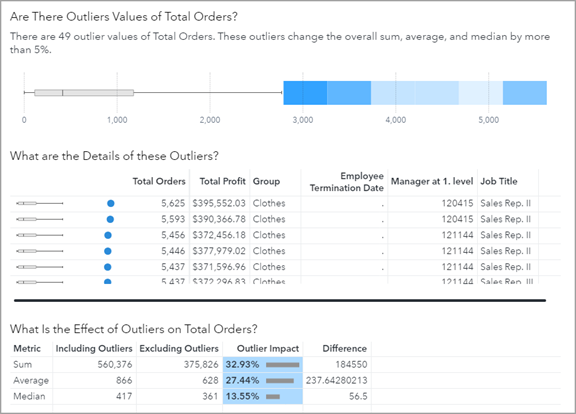Screen dimensions: 576x414
Task: Click the Are There Outliers Values heading
Action: point(124,17)
